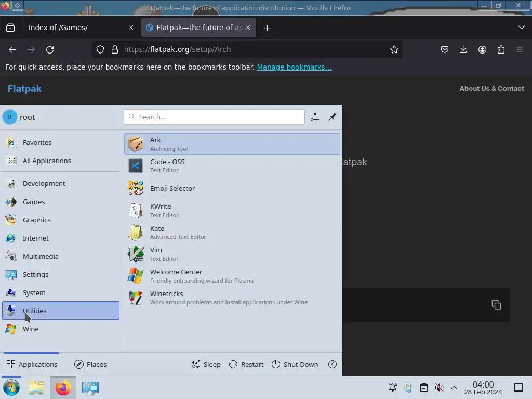Open Code - OSS text editor
The width and height of the screenshot is (532, 399).
pyautogui.click(x=232, y=166)
